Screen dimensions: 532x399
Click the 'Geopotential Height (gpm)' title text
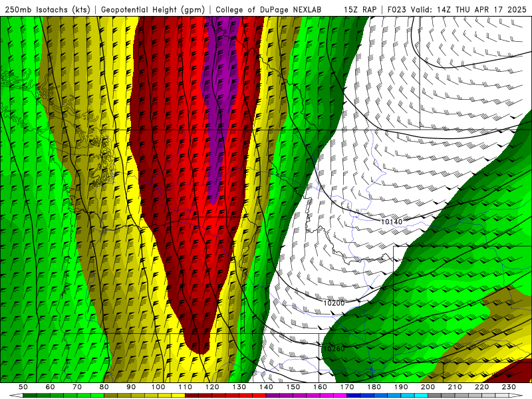coord(153,9)
